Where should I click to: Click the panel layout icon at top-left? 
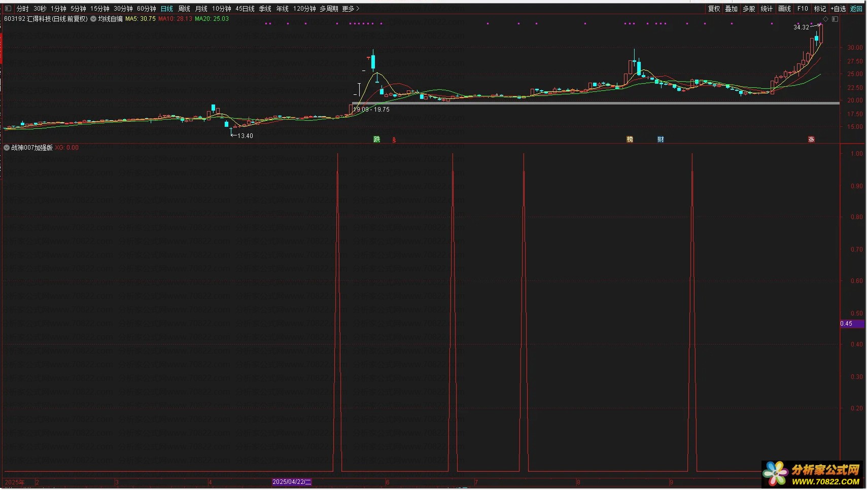click(8, 9)
